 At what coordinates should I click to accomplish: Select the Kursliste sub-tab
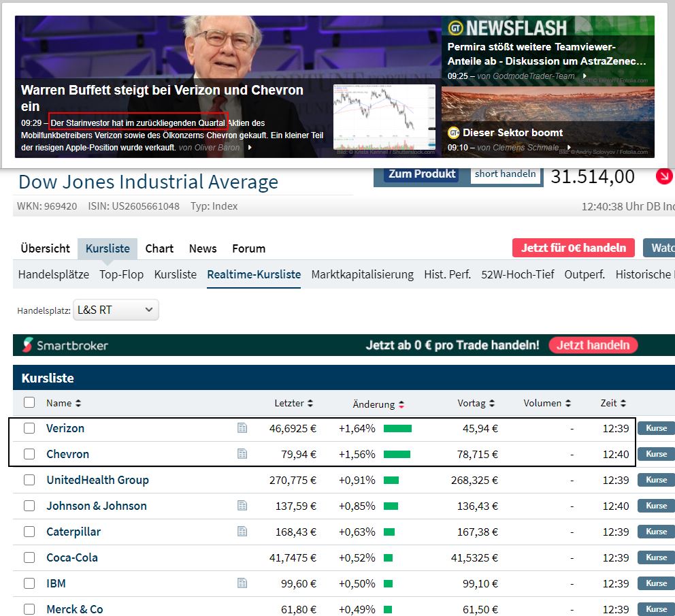[x=175, y=274]
